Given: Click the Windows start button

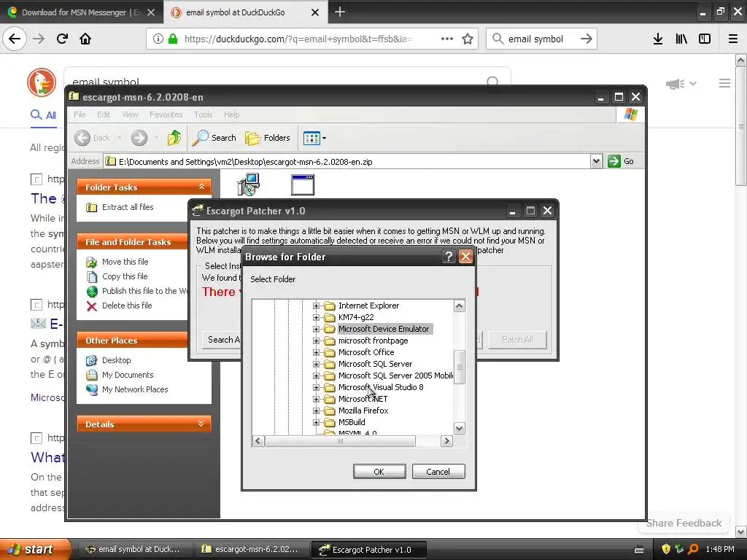Looking at the screenshot, I should coord(35,549).
